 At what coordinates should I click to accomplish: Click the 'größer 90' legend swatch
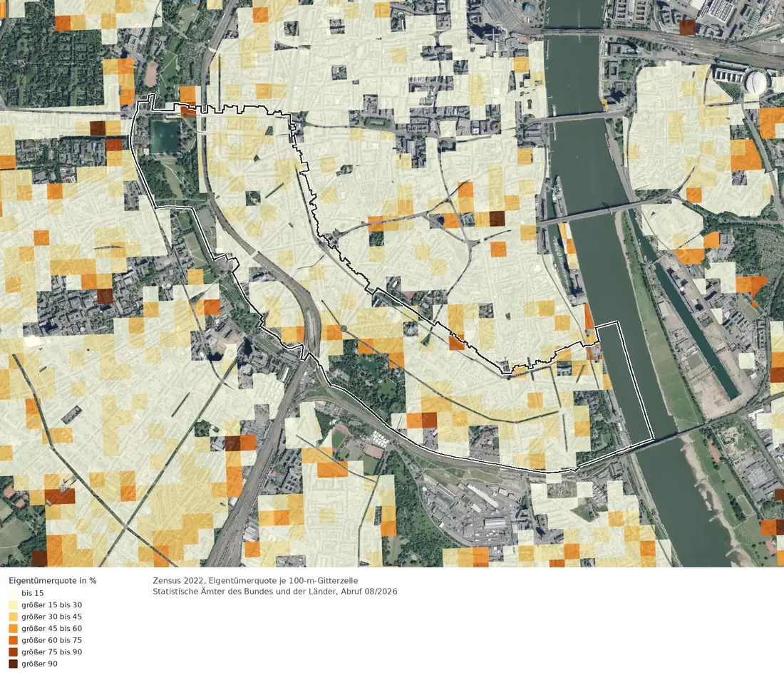13,664
